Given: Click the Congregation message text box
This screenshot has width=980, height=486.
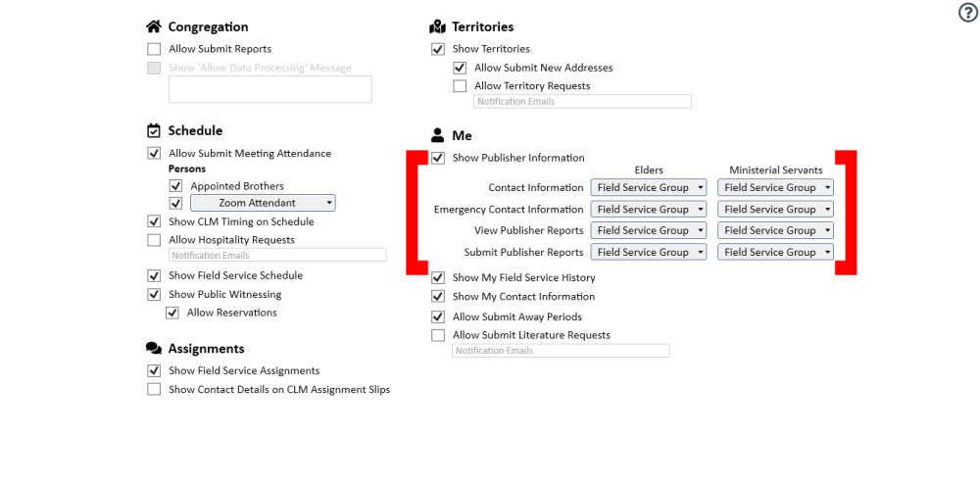Looking at the screenshot, I should [x=270, y=89].
